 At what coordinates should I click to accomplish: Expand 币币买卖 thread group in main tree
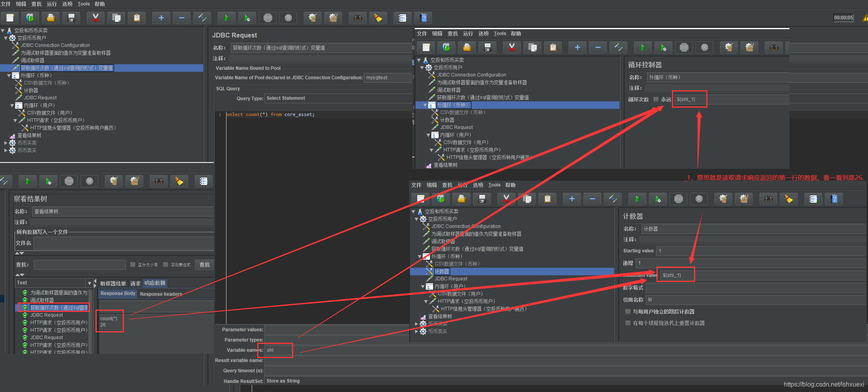pos(6,143)
